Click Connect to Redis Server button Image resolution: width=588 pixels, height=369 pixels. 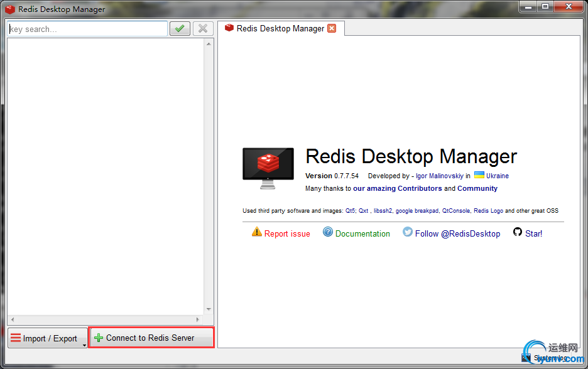tap(152, 338)
